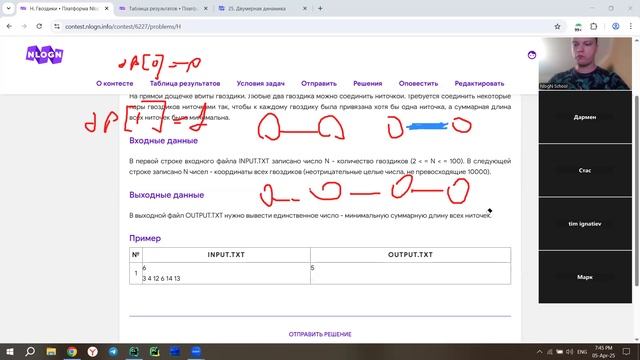Click the user avatar icon on the site header

531,55
